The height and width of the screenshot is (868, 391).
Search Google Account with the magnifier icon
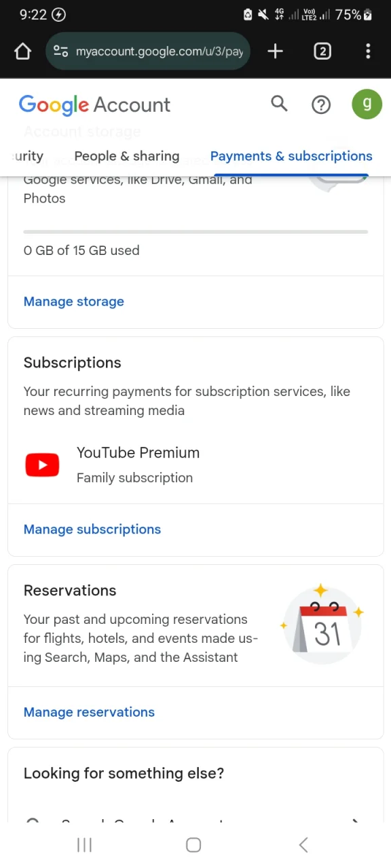279,104
